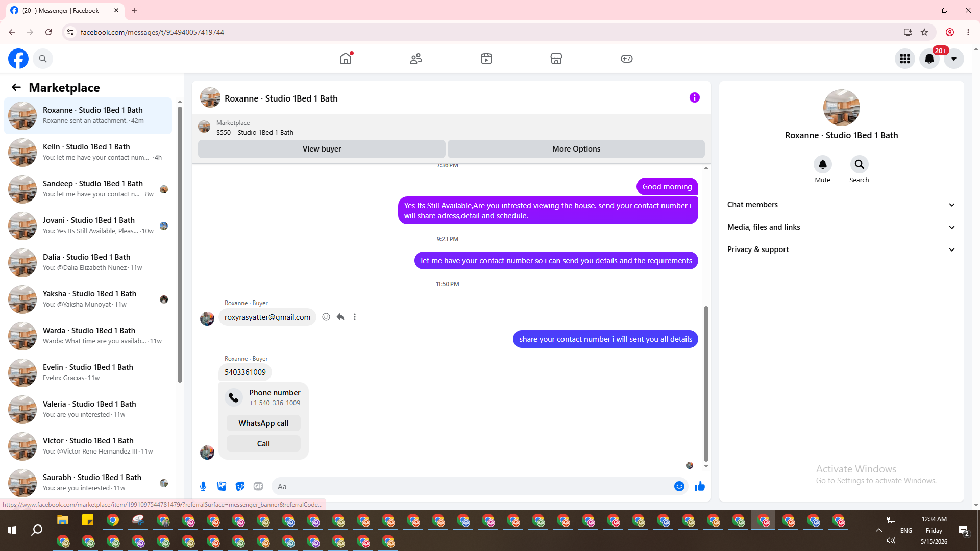Open Windows Start menu

pyautogui.click(x=12, y=531)
